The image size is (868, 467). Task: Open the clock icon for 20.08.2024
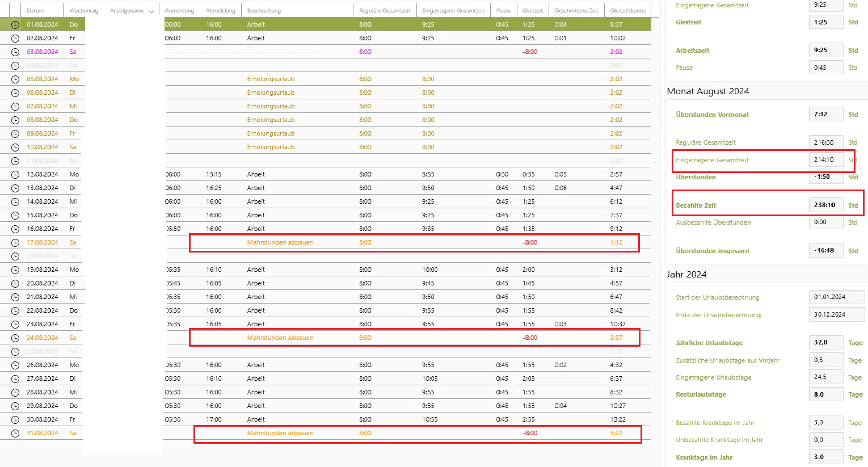15,284
